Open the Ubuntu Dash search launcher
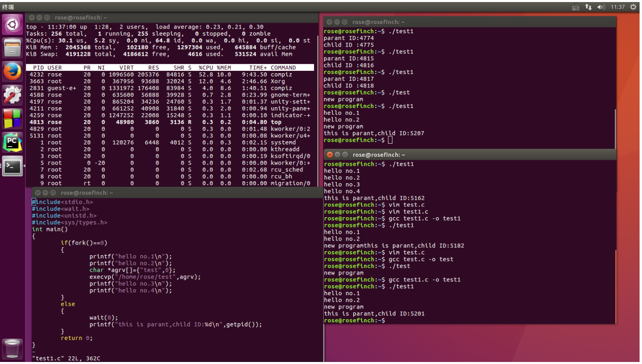The image size is (642, 364). (x=13, y=25)
